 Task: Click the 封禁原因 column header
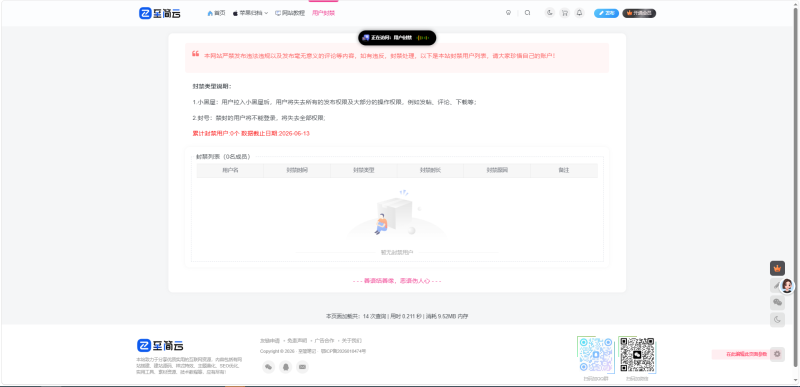pyautogui.click(x=497, y=170)
